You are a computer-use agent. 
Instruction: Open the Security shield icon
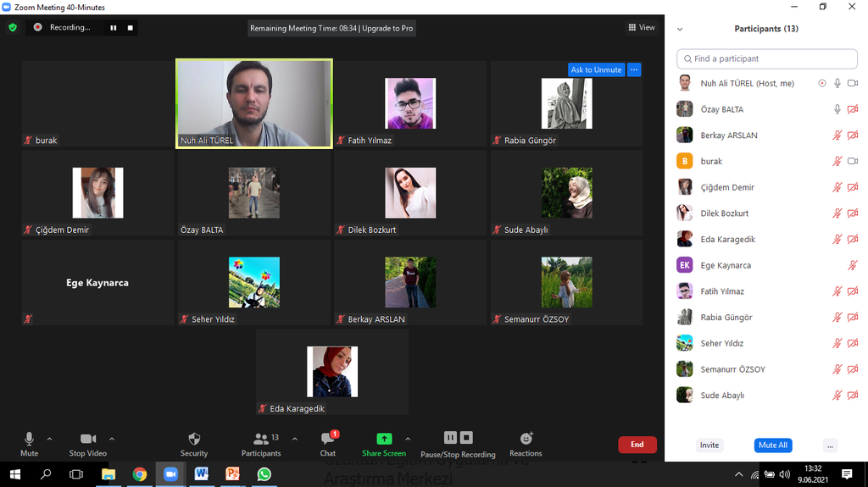(193, 439)
